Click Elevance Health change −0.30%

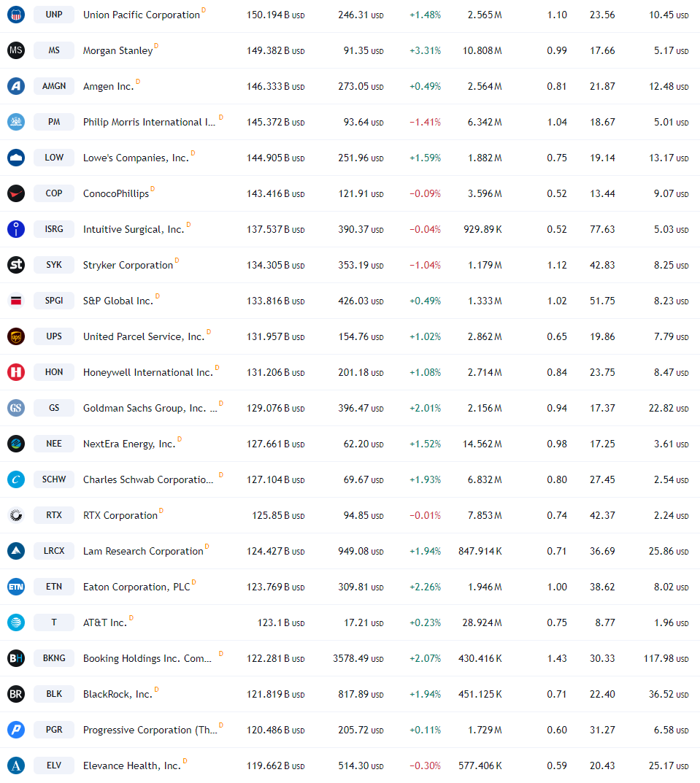(x=426, y=765)
